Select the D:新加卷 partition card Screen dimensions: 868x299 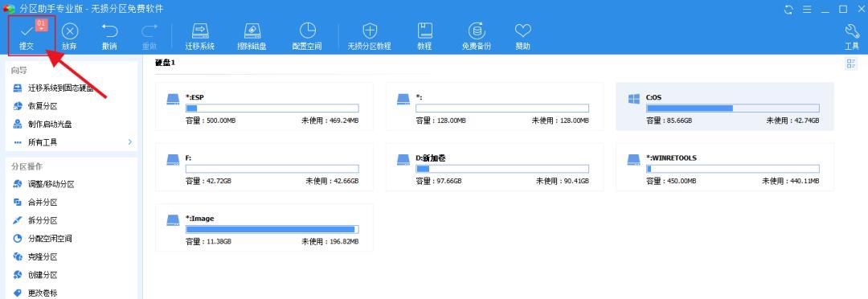tap(494, 167)
